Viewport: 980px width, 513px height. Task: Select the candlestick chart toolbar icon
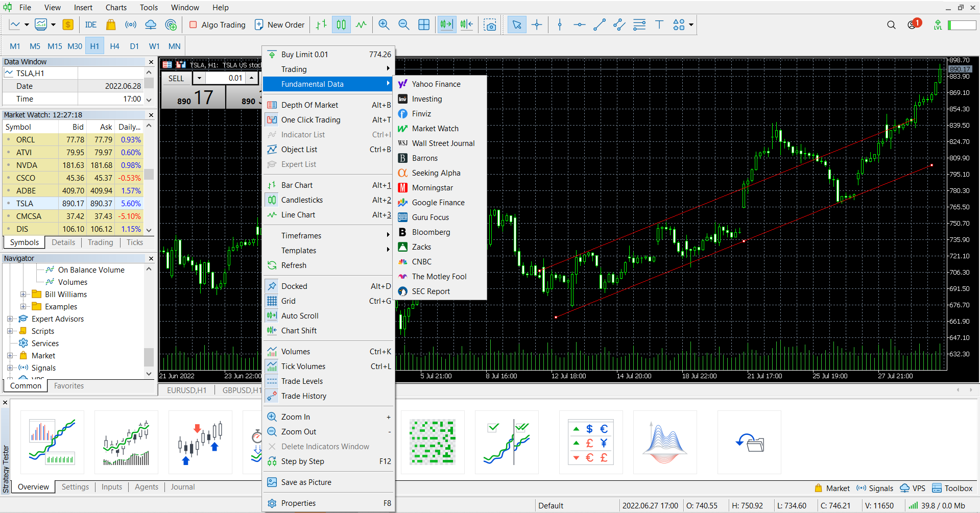(341, 25)
